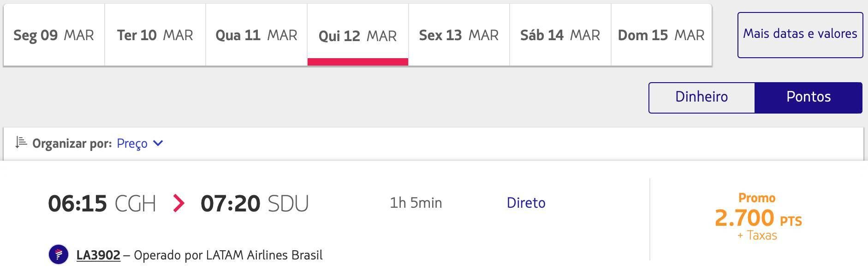868x277 pixels.
Task: Switch price display to Dinheiro
Action: click(702, 97)
